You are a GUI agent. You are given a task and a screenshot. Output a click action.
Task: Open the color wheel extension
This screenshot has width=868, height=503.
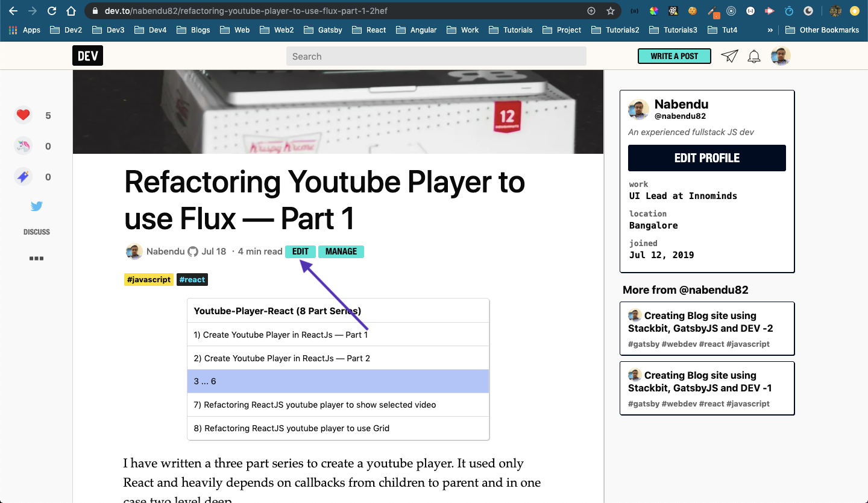[x=654, y=11]
